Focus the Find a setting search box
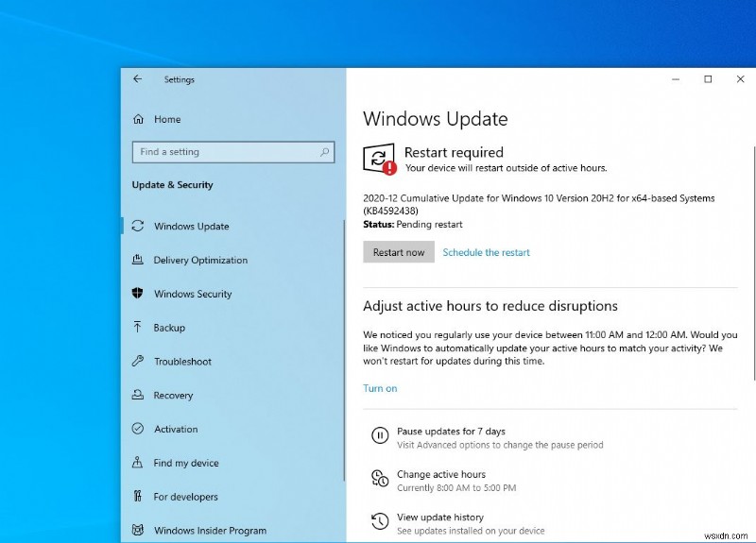Image resolution: width=756 pixels, height=543 pixels. (x=232, y=152)
